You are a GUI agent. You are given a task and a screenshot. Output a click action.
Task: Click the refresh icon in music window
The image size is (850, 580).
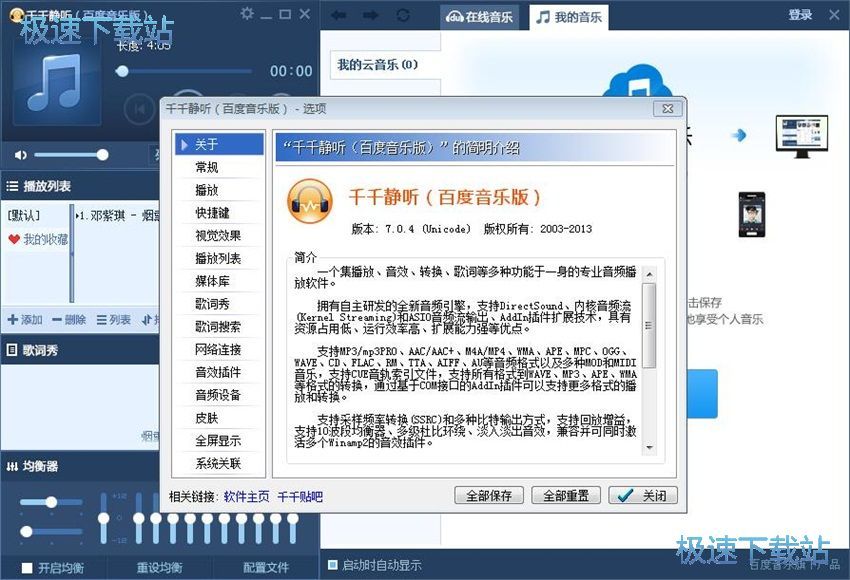click(x=403, y=15)
